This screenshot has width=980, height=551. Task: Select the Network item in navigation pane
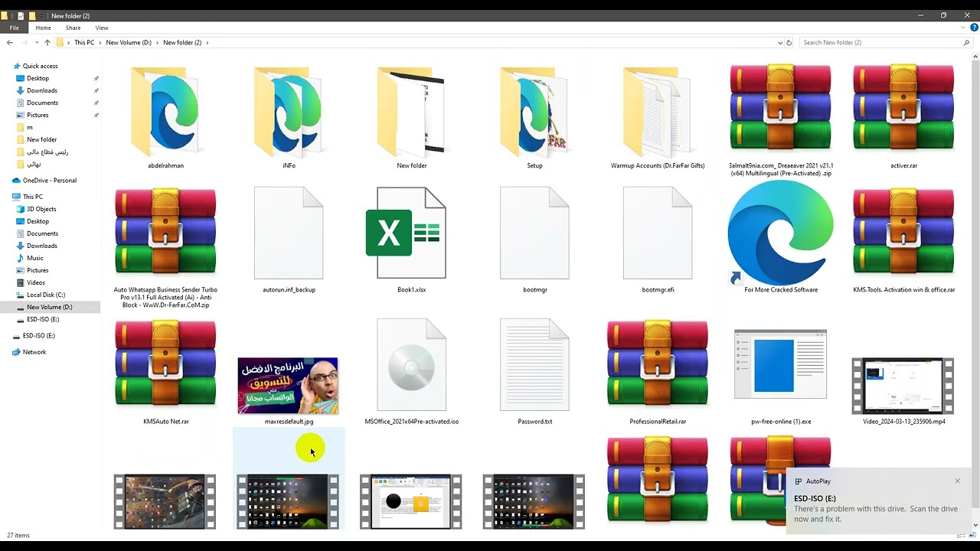click(34, 352)
